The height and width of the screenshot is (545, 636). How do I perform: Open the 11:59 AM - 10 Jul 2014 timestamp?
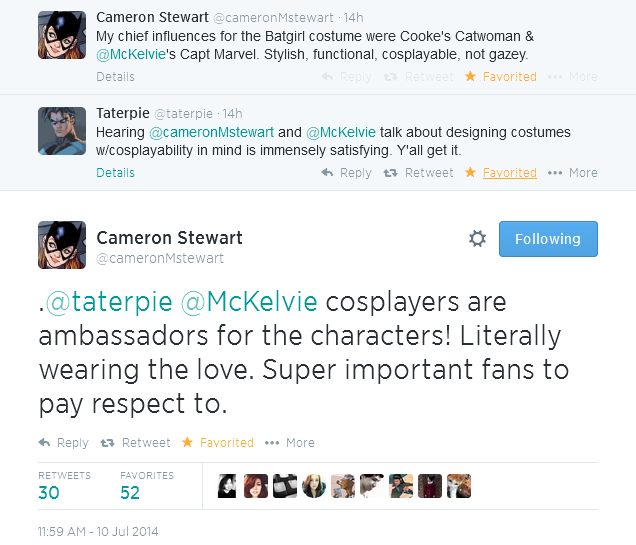(x=98, y=531)
